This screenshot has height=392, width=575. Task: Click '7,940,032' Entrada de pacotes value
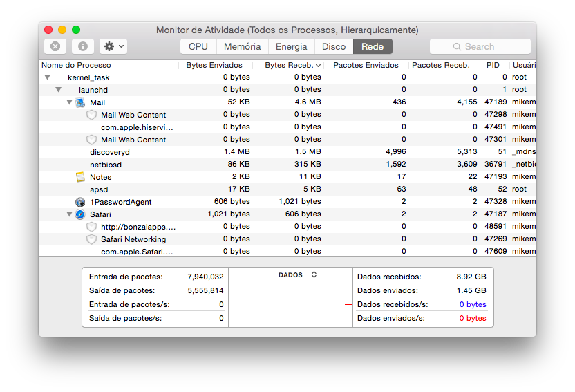click(205, 277)
